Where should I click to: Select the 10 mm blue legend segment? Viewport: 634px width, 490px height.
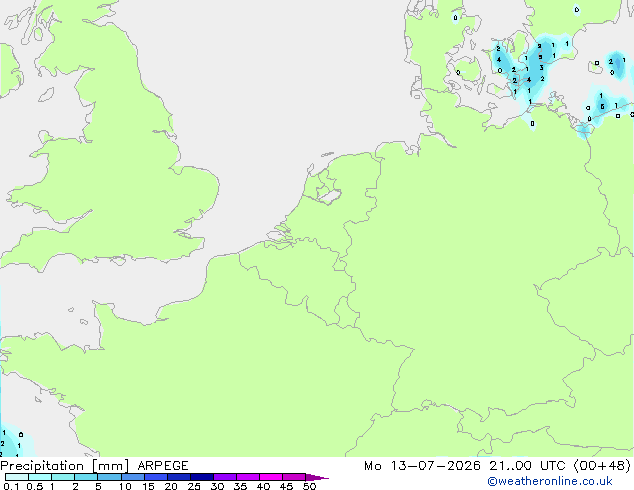(x=133, y=477)
